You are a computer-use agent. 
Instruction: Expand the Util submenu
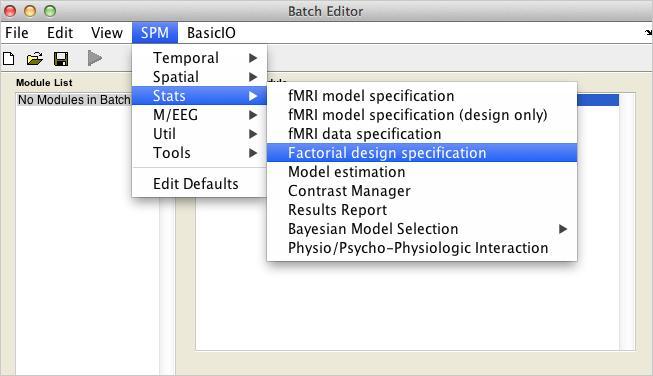pyautogui.click(x=199, y=134)
